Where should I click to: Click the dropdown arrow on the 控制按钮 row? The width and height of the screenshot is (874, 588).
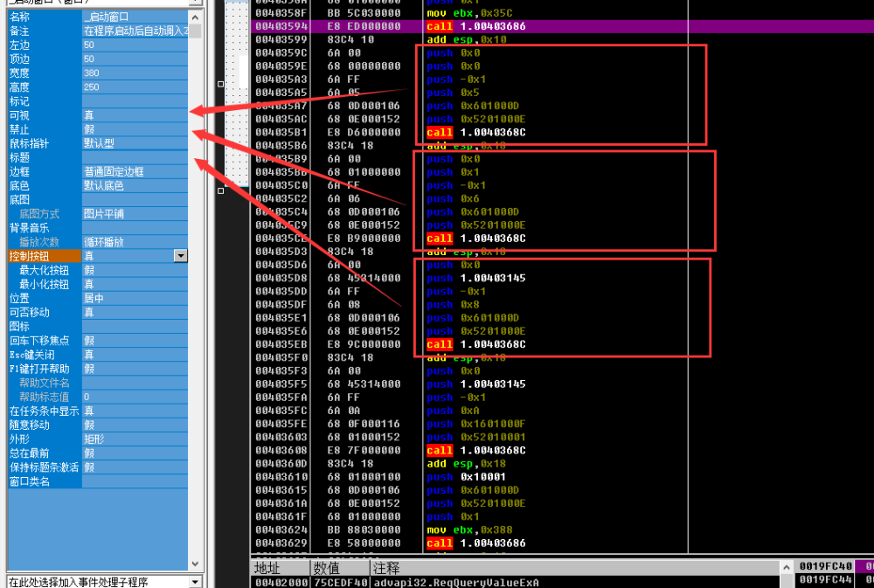[x=181, y=256]
